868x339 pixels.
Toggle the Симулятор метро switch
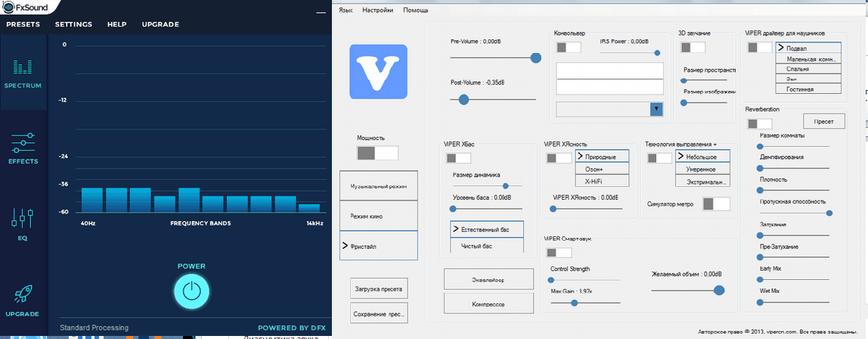tap(716, 204)
